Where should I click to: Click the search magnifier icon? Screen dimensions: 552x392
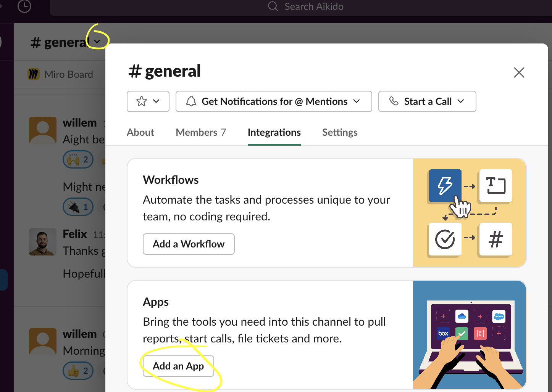tap(273, 6)
